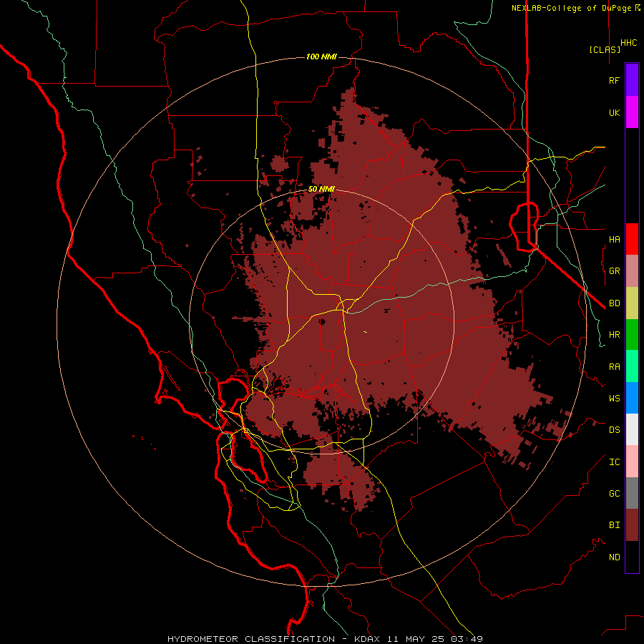
Task: Select the ND black legend swatch
Action: coord(632,557)
